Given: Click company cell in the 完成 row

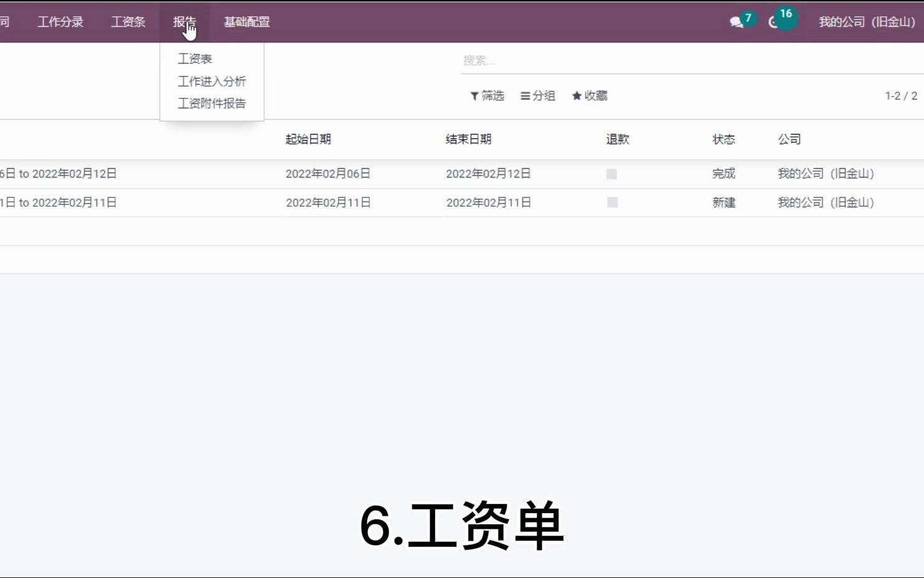Looking at the screenshot, I should tap(826, 174).
